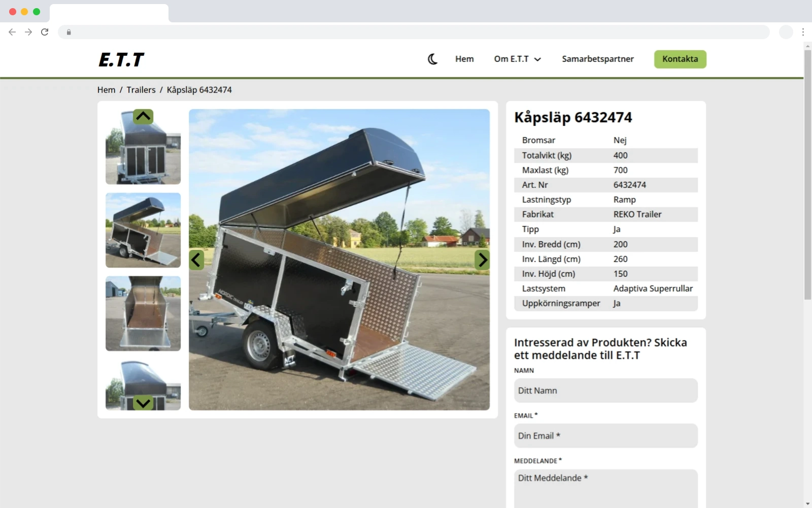Focus the Din Email input field
This screenshot has width=812, height=508.
(x=605, y=436)
